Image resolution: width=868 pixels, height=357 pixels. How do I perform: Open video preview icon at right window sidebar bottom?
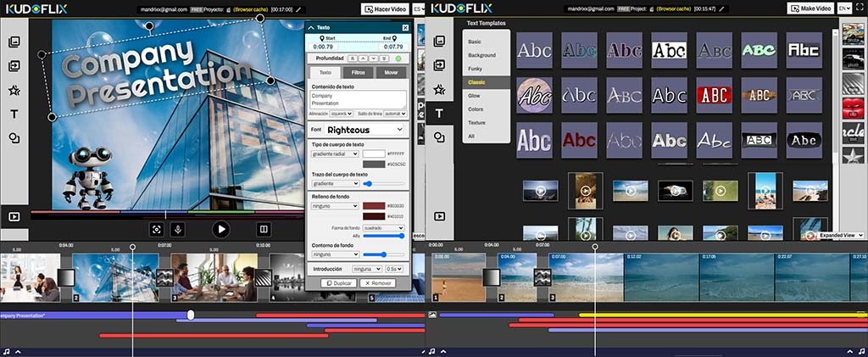[x=440, y=216]
